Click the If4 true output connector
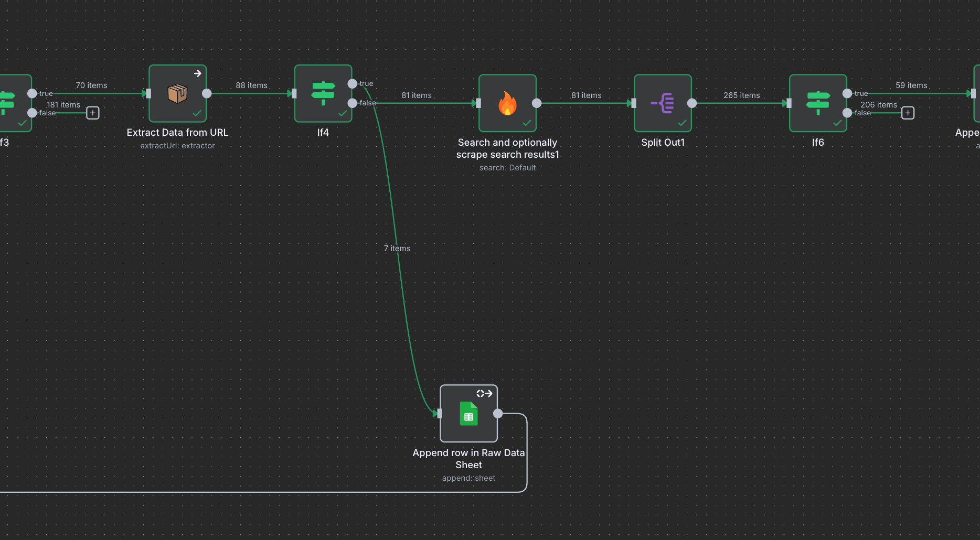 [353, 84]
